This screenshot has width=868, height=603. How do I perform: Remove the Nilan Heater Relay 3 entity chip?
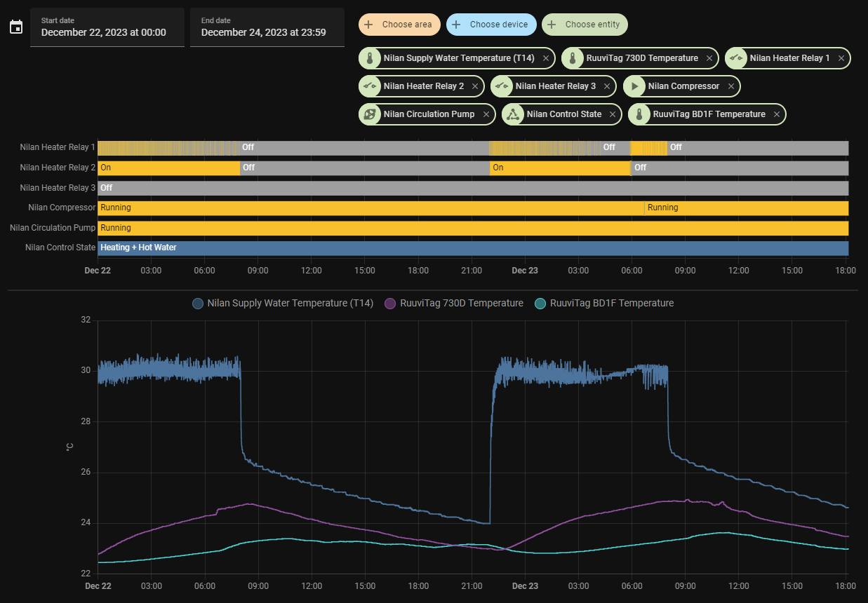(x=607, y=86)
